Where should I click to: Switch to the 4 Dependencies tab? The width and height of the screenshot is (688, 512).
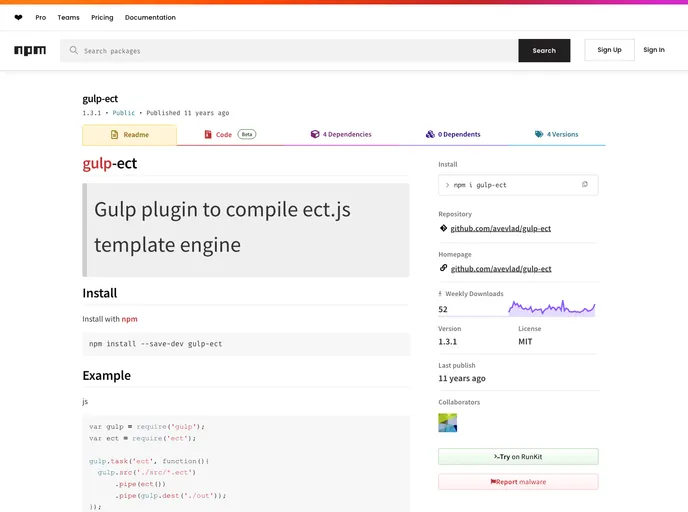341,134
